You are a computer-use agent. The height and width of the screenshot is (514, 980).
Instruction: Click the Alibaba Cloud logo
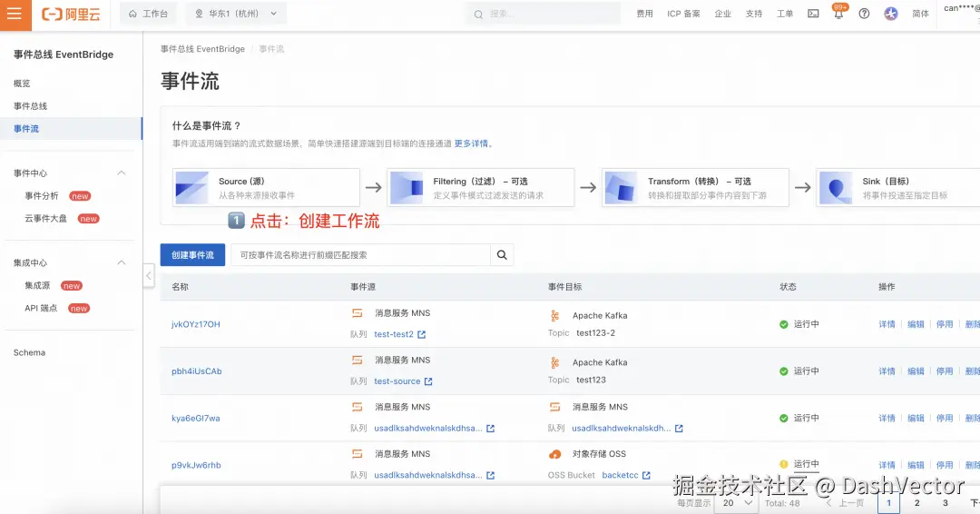[x=71, y=14]
